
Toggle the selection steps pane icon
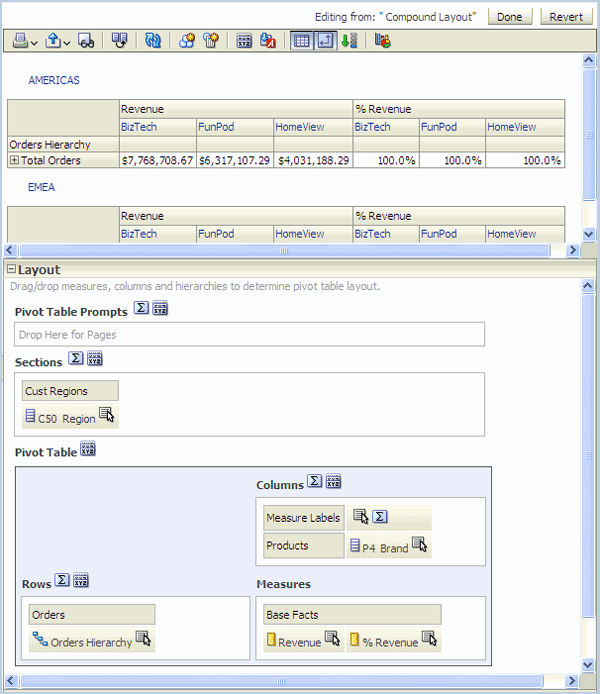(350, 41)
